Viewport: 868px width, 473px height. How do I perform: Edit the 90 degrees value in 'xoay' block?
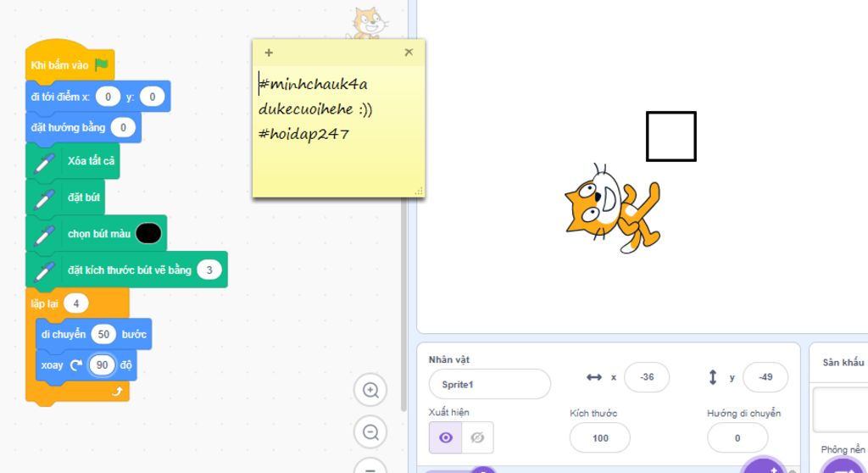click(x=102, y=365)
